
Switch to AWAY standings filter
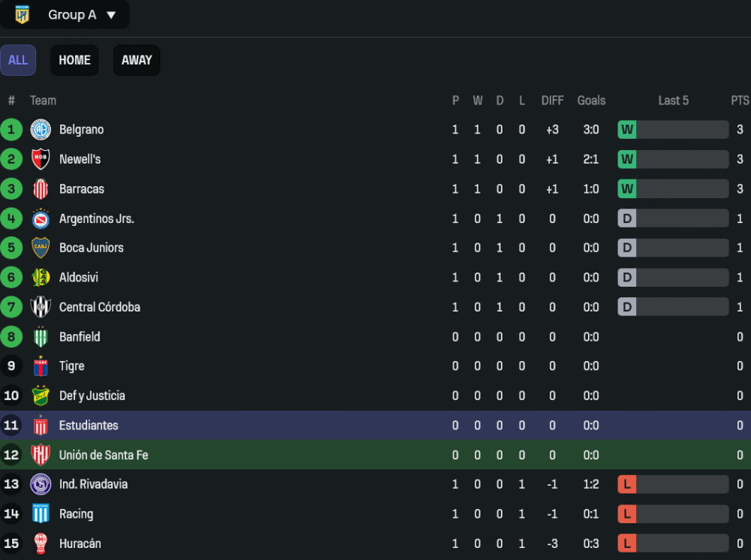(x=137, y=60)
